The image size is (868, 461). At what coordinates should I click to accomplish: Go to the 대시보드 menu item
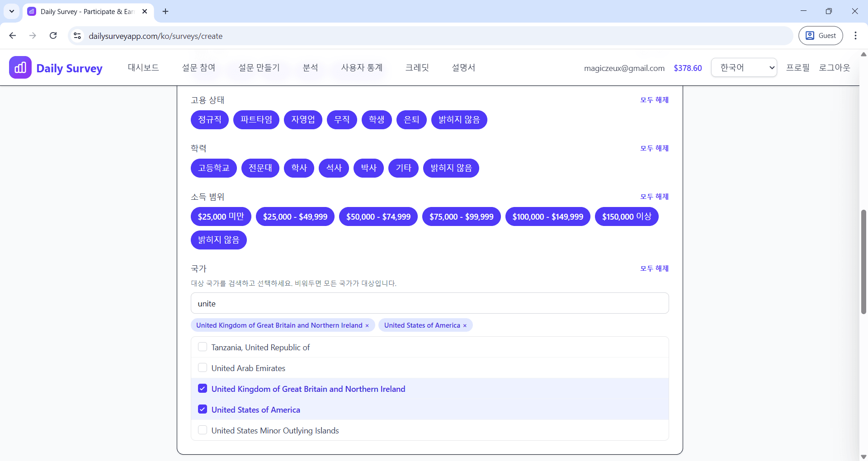143,68
